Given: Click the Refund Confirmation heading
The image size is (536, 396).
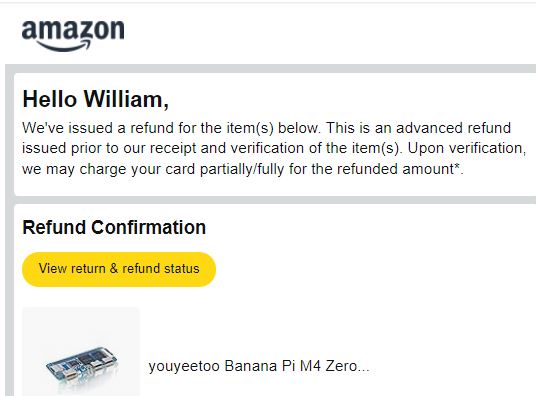Looking at the screenshot, I should coord(114,227).
